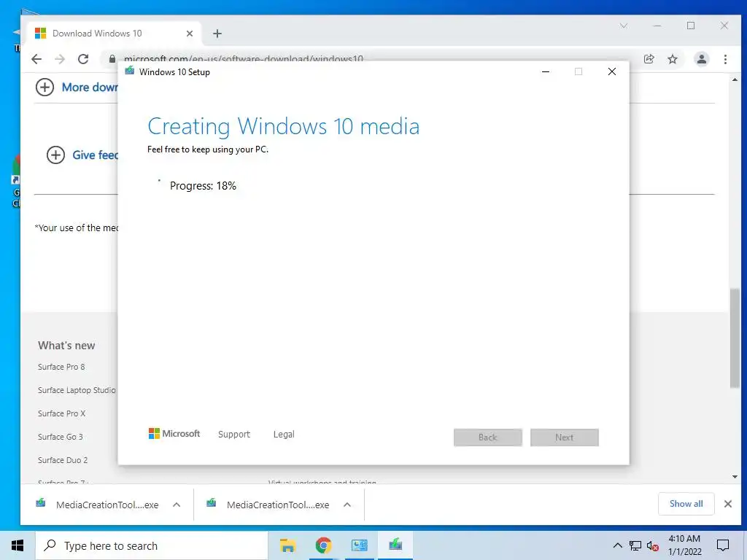The height and width of the screenshot is (560, 747).
Task: Open the clock showing 4:10 AM
Action: click(684, 545)
